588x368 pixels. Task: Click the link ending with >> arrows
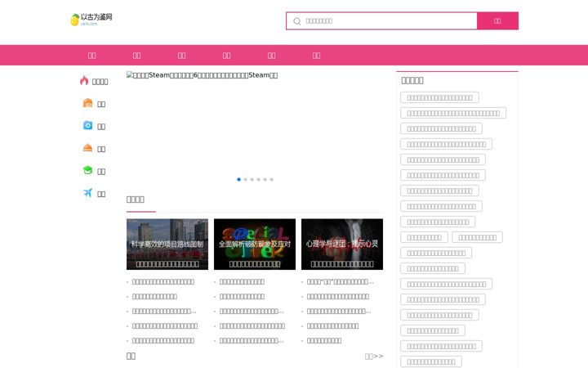coord(374,356)
